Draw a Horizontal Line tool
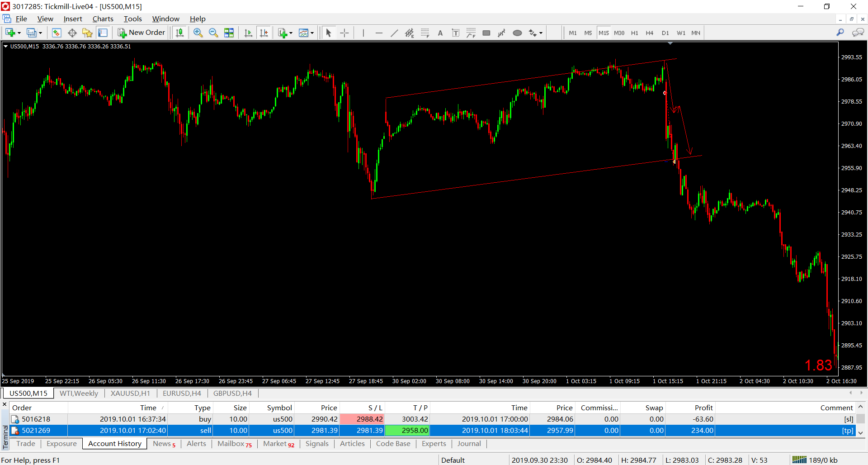Screen dimensions: 868x465 [x=379, y=33]
